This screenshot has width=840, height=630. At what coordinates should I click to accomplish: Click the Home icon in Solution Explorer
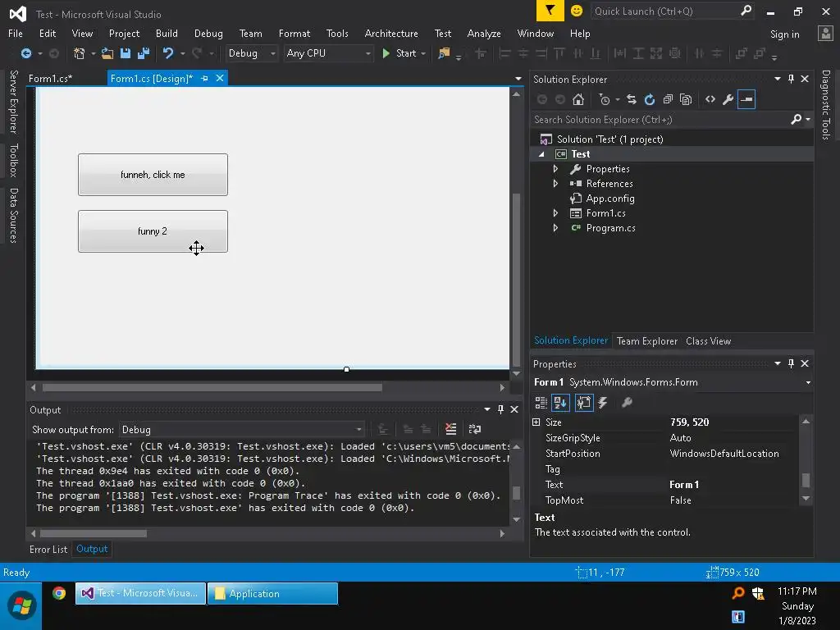pyautogui.click(x=578, y=99)
